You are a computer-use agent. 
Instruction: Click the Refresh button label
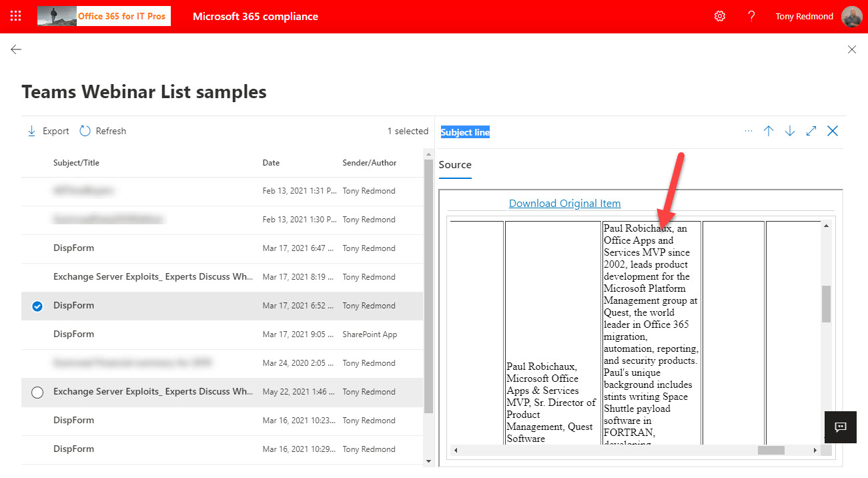[111, 131]
